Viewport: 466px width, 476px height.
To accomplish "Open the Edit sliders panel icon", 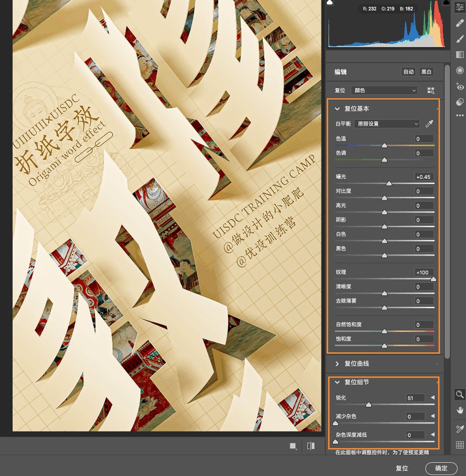I will tap(459, 7).
